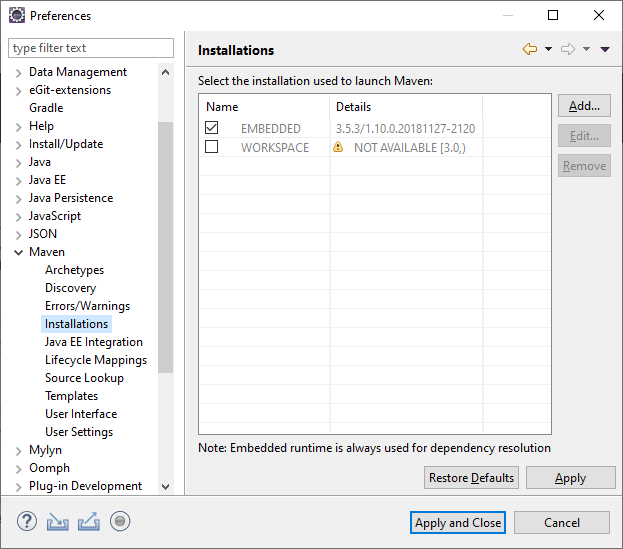The width and height of the screenshot is (623, 549).
Task: Click the preference tree scrollbar thumb
Action: [x=166, y=247]
